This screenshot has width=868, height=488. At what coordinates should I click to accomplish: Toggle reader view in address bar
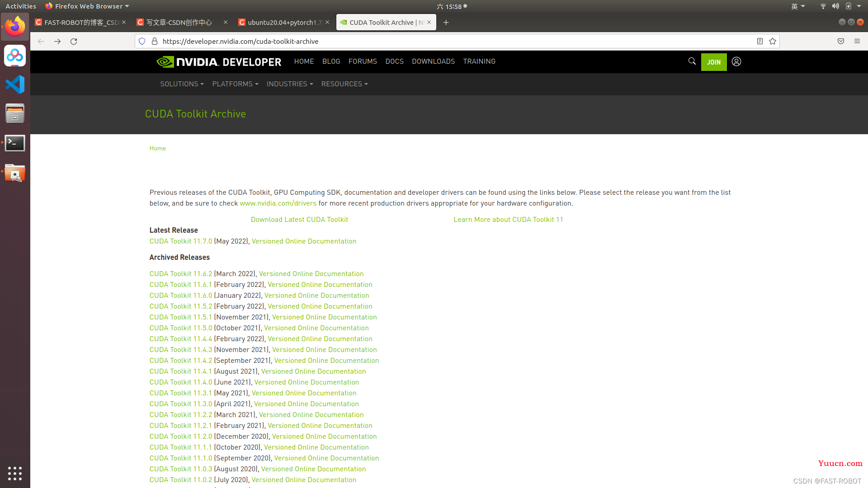tap(760, 41)
